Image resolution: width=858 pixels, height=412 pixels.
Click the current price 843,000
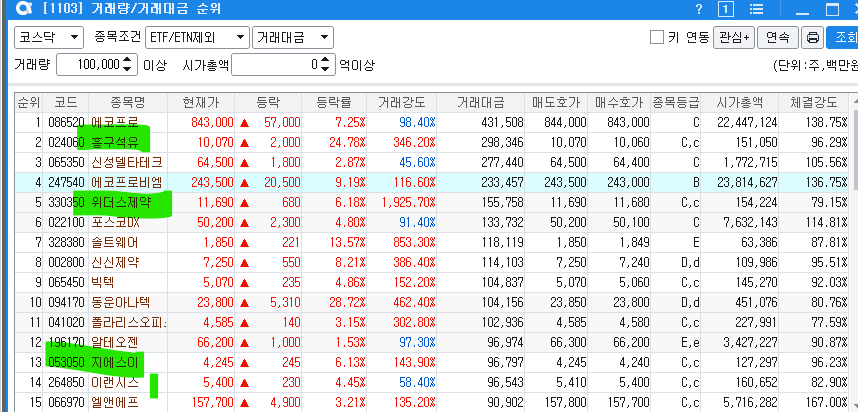212,123
